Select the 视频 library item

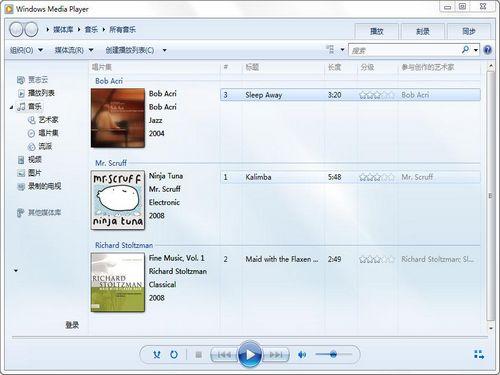point(30,160)
